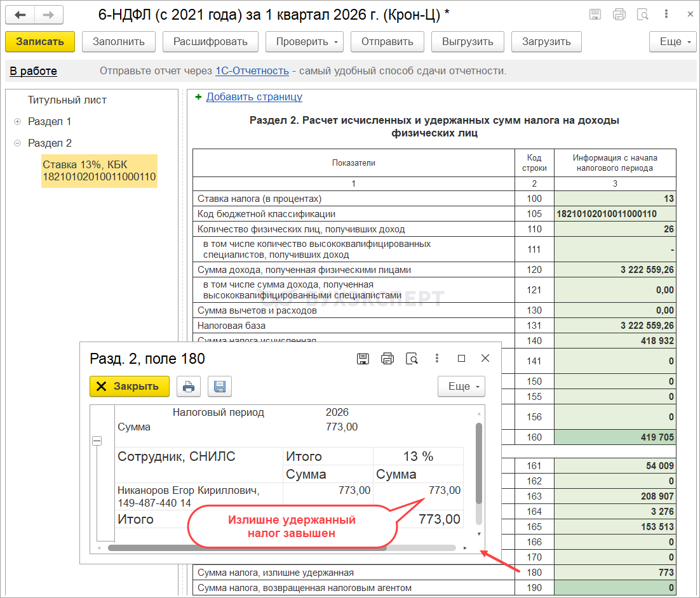Select the Ставка 13% КБК tree item
Viewport: 700px width, 598px height.
(x=98, y=170)
